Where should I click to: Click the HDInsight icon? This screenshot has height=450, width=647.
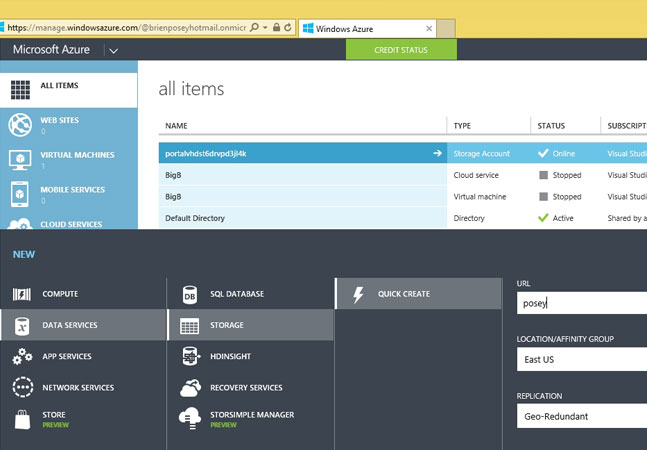191,356
